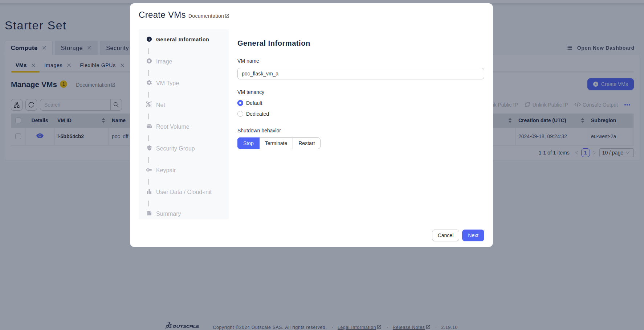Screen dimensions: 644x330
Task: Switch to the Storage tab
Action: click(72, 48)
